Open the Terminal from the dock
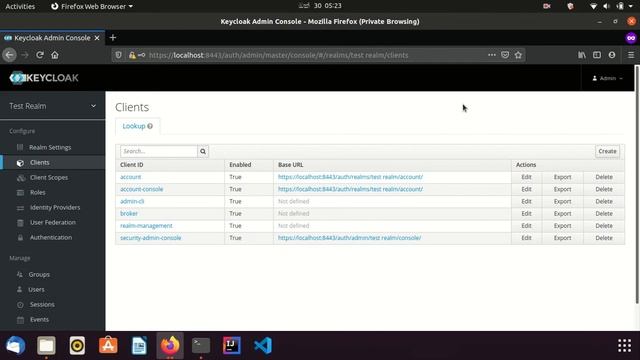This screenshot has height=360, width=640. pyautogui.click(x=201, y=345)
